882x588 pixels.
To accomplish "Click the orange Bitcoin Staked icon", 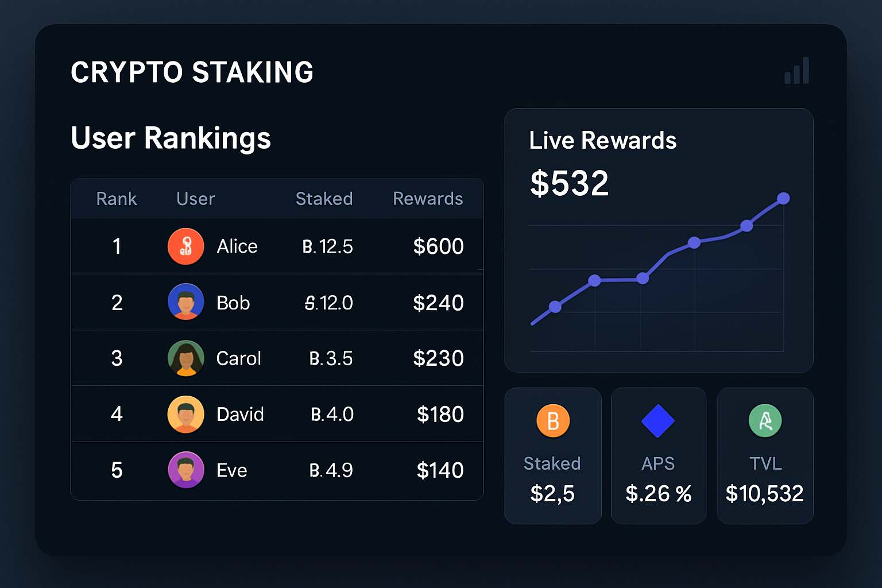I will point(552,421).
